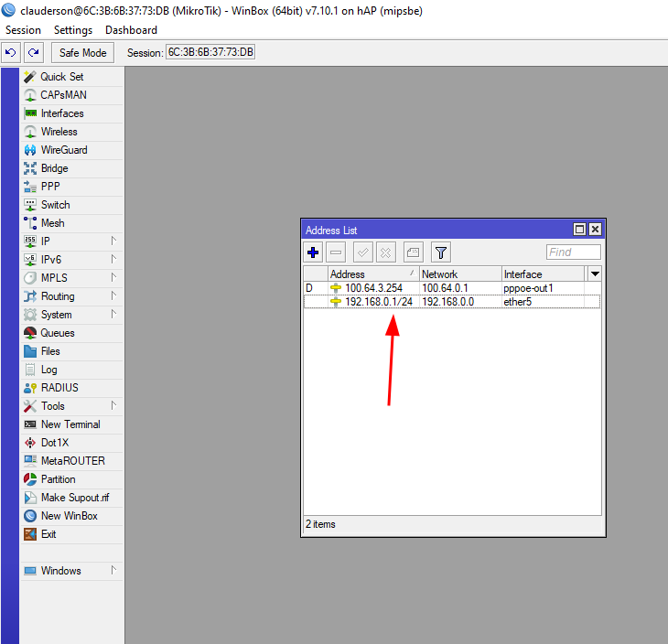Toggle the Safe Mode button
The image size is (668, 644).
point(82,53)
